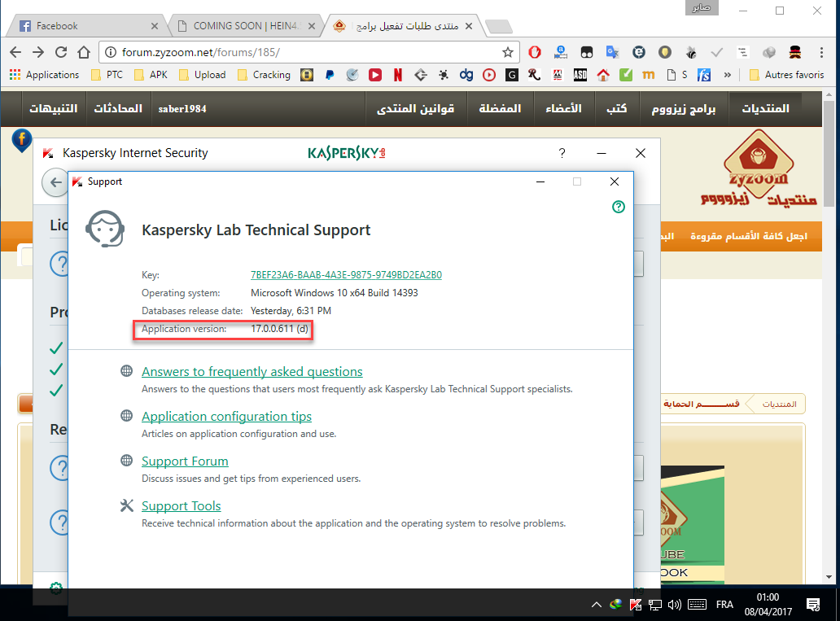Open the كتب menu item
The width and height of the screenshot is (840, 621).
[x=616, y=109]
